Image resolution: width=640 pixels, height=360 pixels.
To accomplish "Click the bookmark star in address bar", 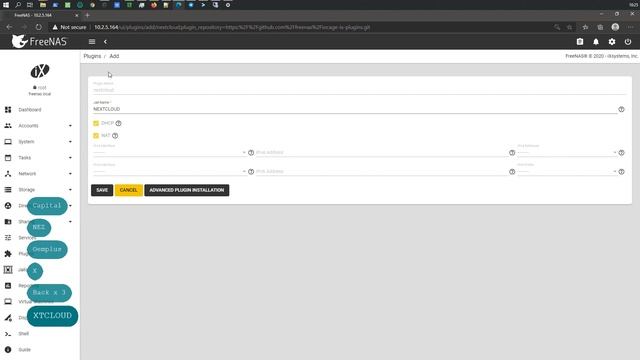I will [x=569, y=27].
